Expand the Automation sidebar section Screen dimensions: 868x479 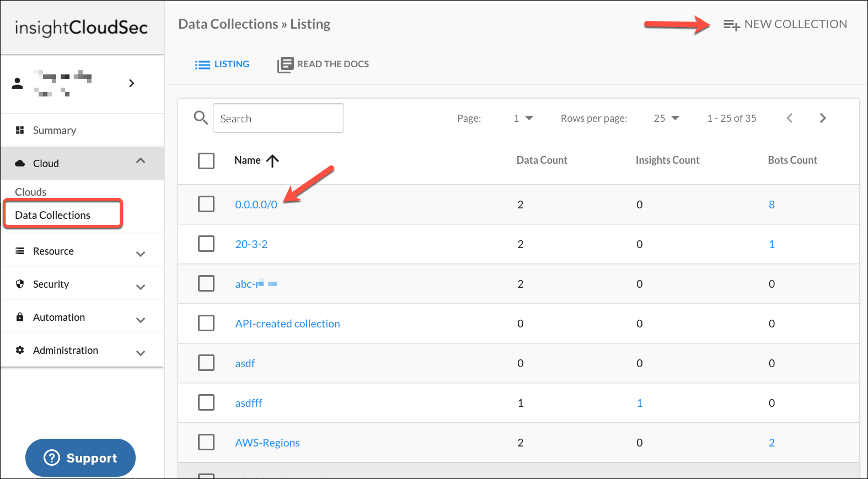tap(141, 320)
